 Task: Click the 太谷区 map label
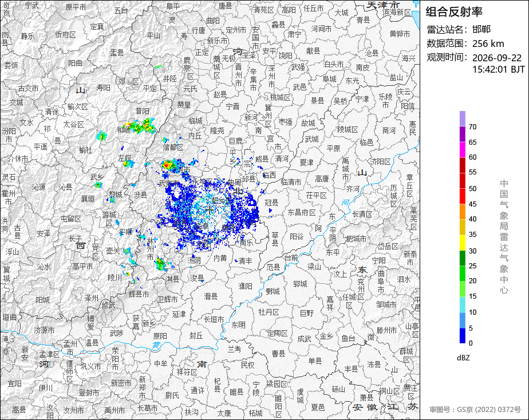click(x=73, y=124)
